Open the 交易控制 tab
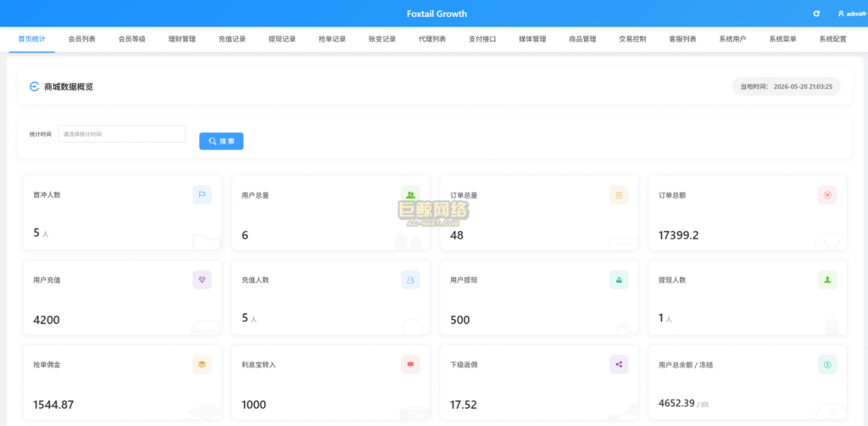Viewport: 868px width, 426px height. click(632, 39)
